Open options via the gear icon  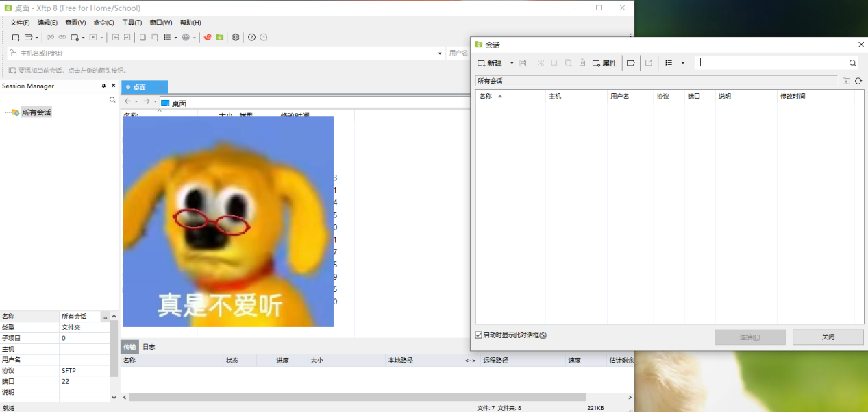click(236, 37)
